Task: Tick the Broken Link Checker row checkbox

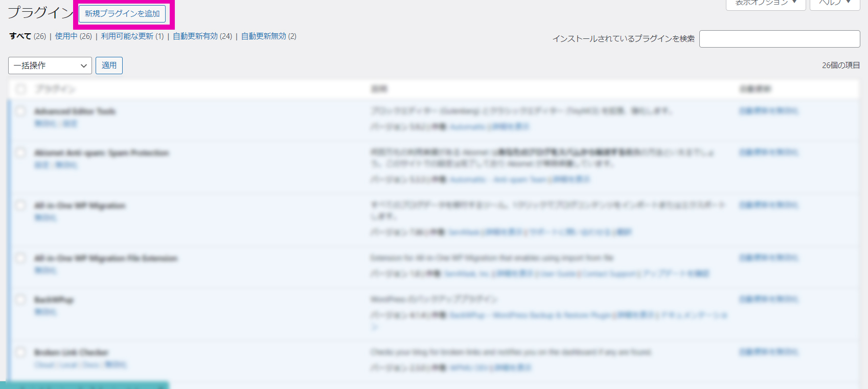Action: coord(21,352)
